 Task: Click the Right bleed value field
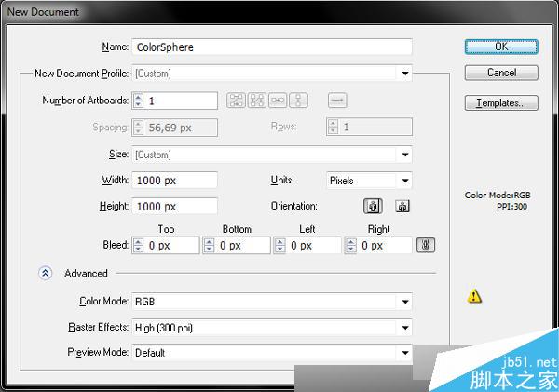[384, 245]
